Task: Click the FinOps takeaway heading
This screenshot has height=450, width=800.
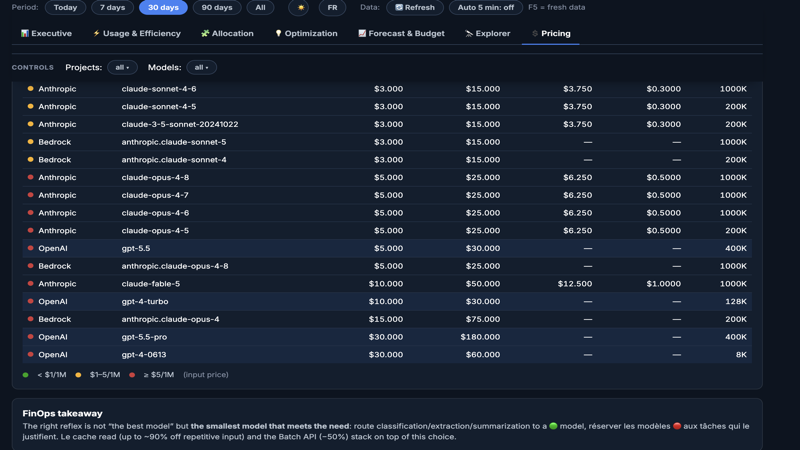Action: [x=62, y=414]
